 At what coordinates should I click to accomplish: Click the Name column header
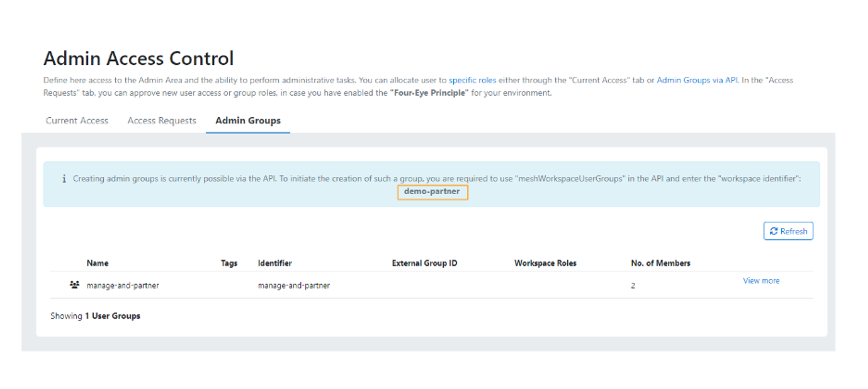click(x=98, y=263)
